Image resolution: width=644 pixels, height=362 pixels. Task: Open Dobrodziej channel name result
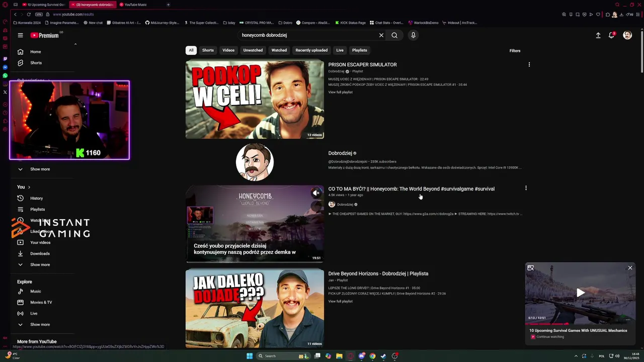[340, 153]
